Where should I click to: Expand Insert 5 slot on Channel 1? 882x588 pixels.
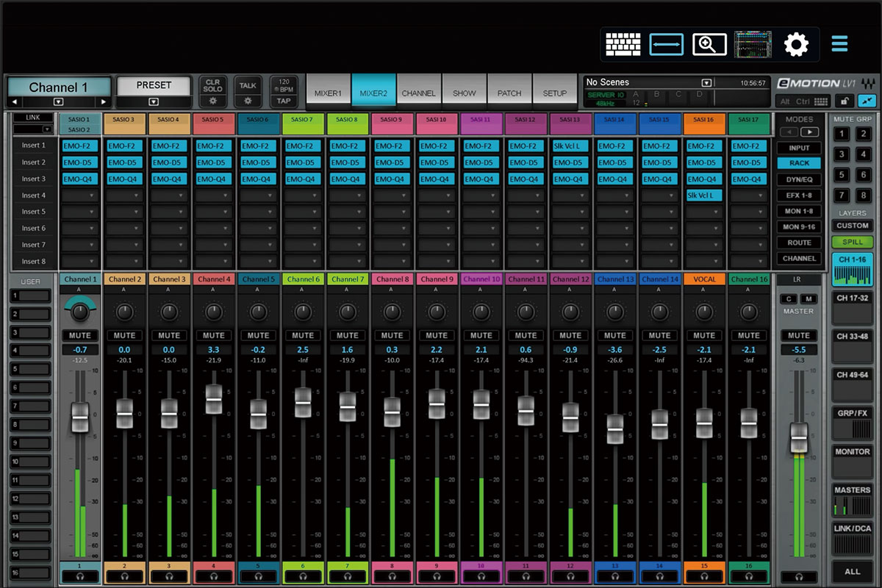[x=80, y=212]
